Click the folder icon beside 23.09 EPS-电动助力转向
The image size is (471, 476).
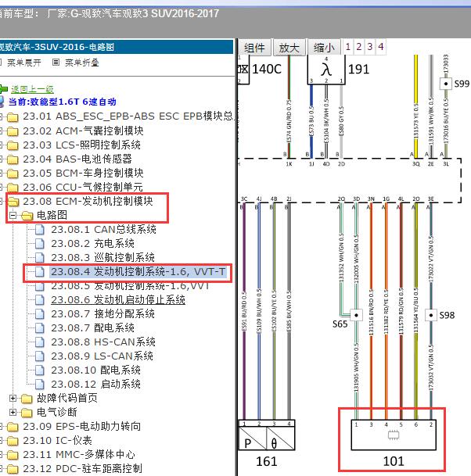pos(13,427)
